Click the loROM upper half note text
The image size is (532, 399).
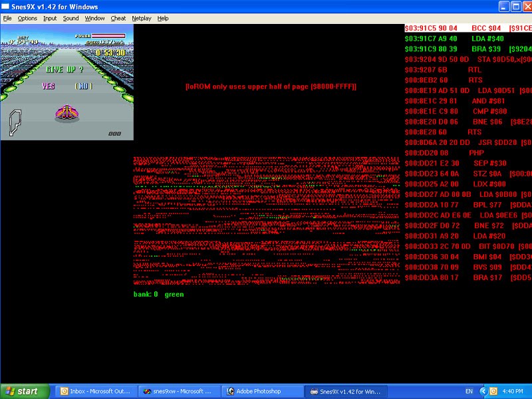[271, 86]
